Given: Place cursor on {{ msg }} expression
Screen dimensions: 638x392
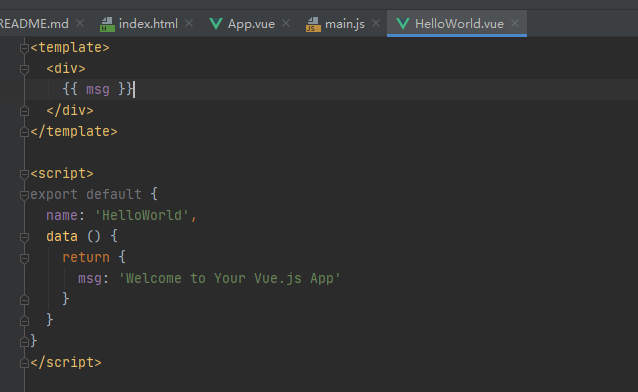Looking at the screenshot, I should [98, 89].
